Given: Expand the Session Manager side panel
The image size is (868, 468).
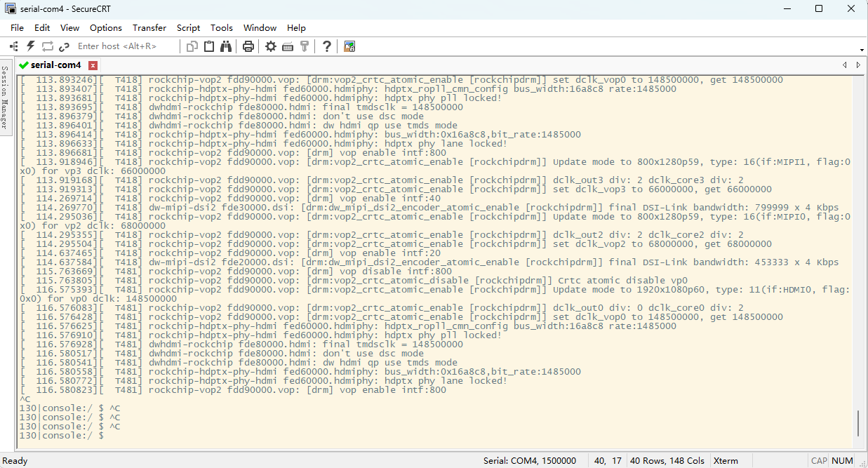Looking at the screenshot, I should pyautogui.click(x=6, y=98).
